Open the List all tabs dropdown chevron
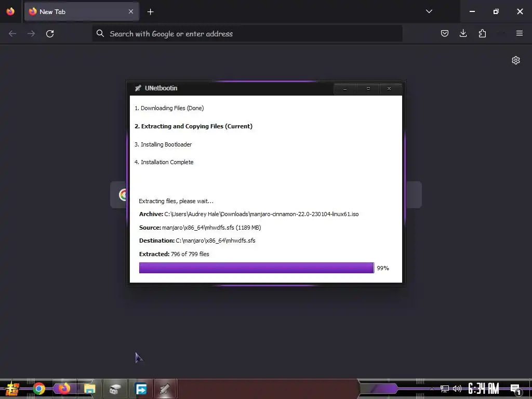The width and height of the screenshot is (532, 399). [429, 11]
